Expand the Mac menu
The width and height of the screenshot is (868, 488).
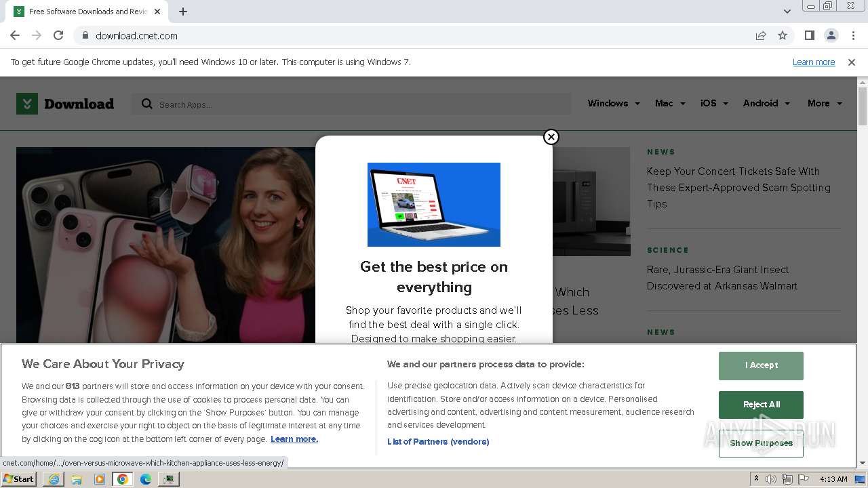670,103
